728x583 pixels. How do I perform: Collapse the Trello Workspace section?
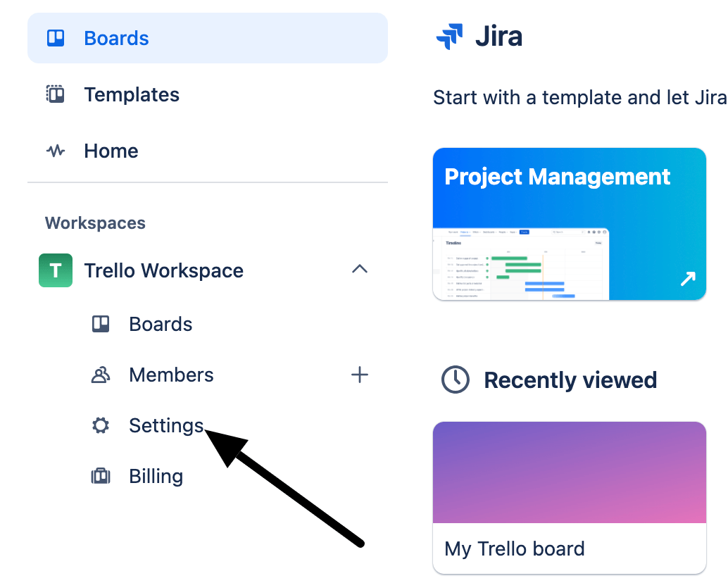pyautogui.click(x=360, y=270)
